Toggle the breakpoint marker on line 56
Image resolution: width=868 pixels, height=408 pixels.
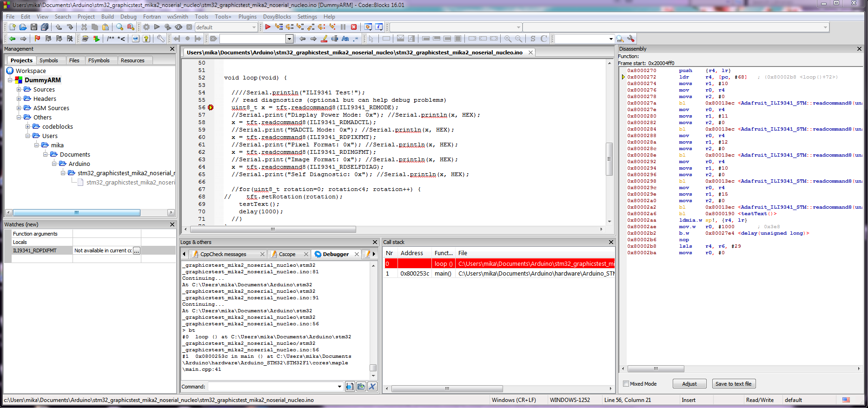pos(211,107)
